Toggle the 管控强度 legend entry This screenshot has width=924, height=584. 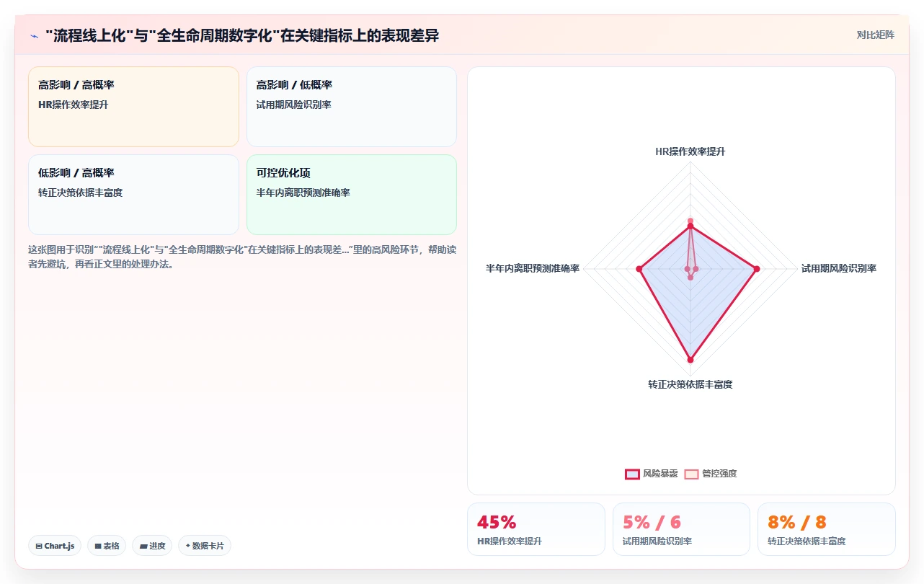point(711,474)
